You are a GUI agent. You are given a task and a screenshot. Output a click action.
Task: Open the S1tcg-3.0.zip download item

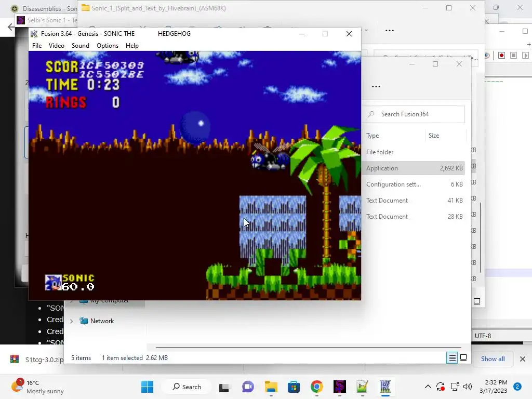[x=37, y=360]
